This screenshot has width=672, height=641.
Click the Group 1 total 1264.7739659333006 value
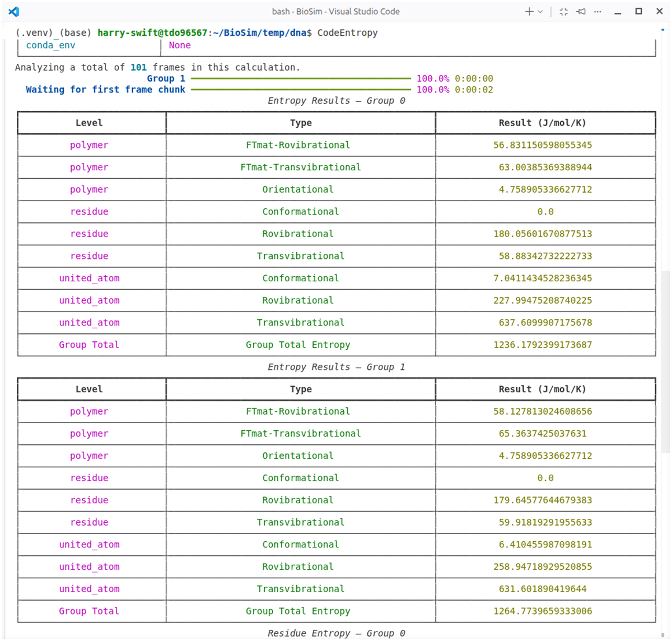(543, 611)
